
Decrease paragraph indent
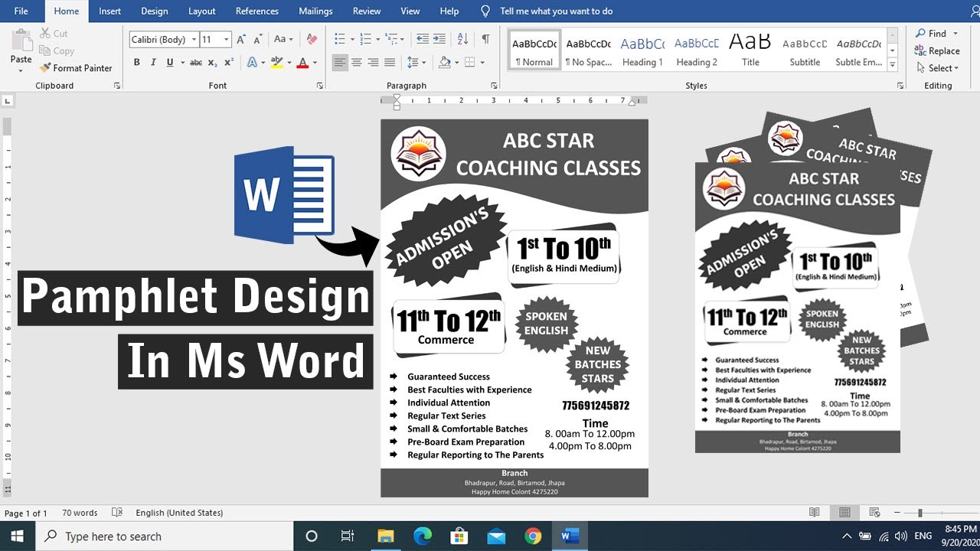coord(422,39)
